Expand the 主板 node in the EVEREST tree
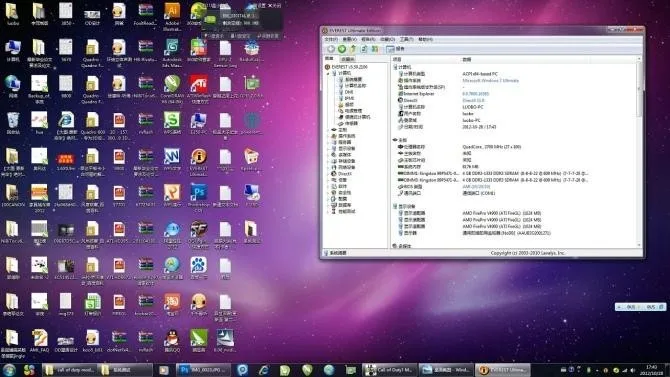This screenshot has width=670, height=377. [x=328, y=130]
